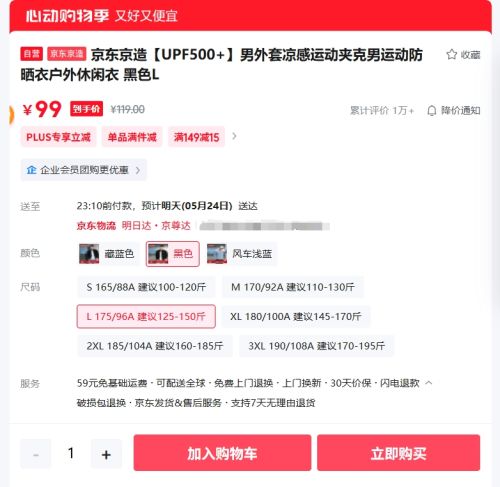
Task: Choose size M 170/92A
Action: tap(293, 287)
